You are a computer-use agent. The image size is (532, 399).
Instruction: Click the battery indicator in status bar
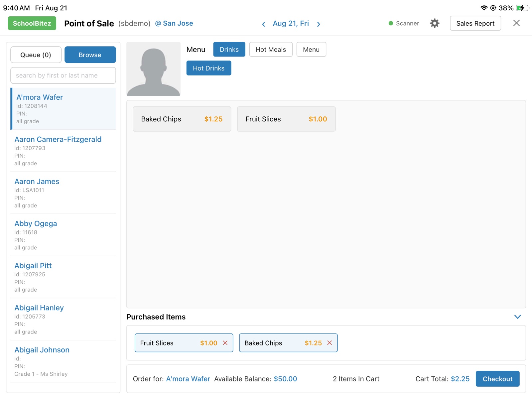[522, 8]
